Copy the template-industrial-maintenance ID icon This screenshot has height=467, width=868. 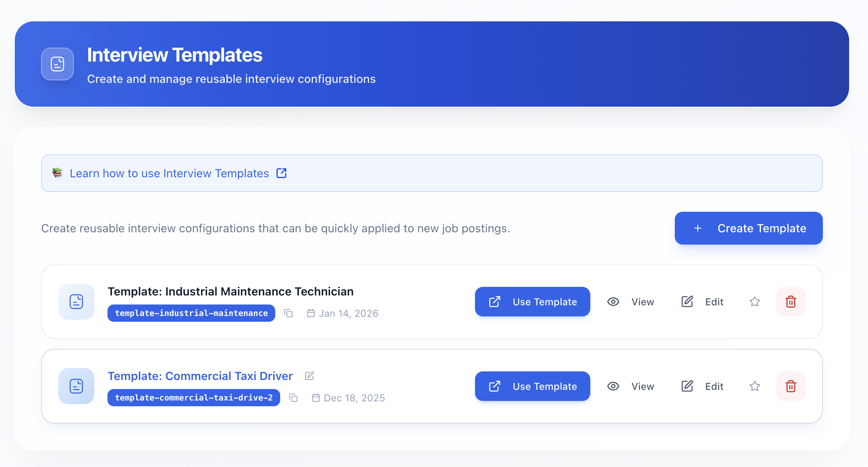point(288,313)
